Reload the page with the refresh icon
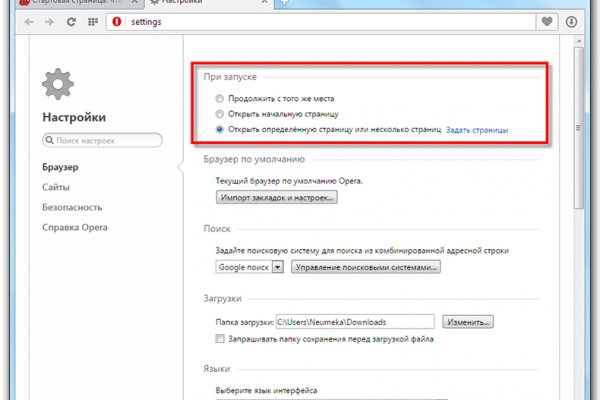This screenshot has height=400, width=600. (x=67, y=21)
